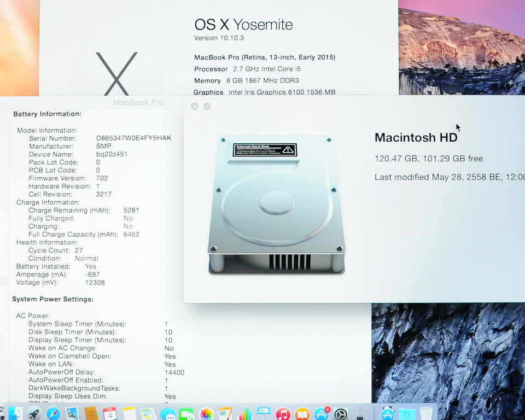The height and width of the screenshot is (420, 525).
Task: Open Mail stamp icon in dock
Action: [x=72, y=413]
